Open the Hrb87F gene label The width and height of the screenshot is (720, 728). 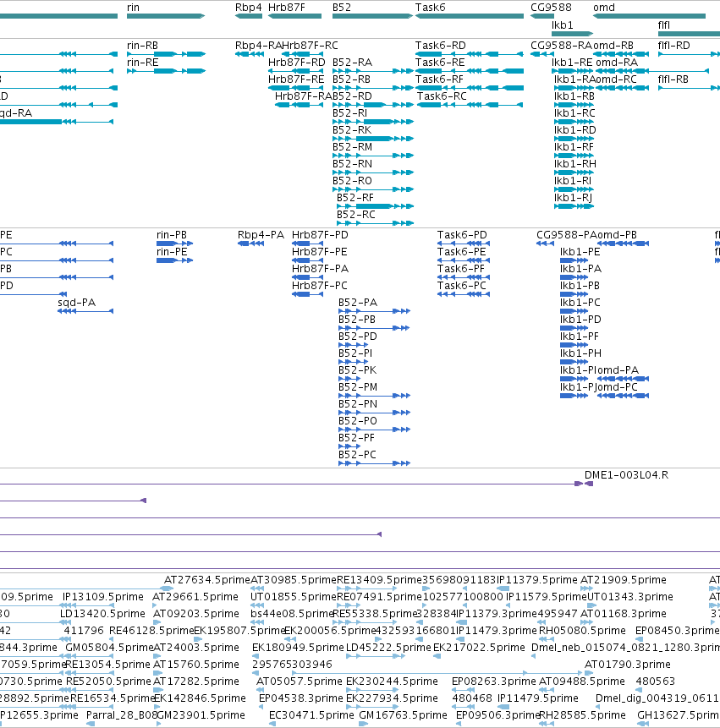[287, 8]
